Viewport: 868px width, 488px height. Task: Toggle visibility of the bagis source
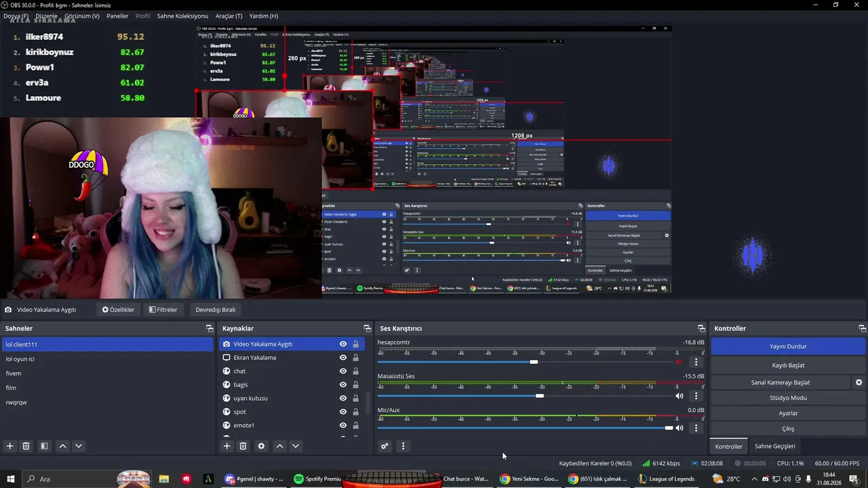[343, 385]
